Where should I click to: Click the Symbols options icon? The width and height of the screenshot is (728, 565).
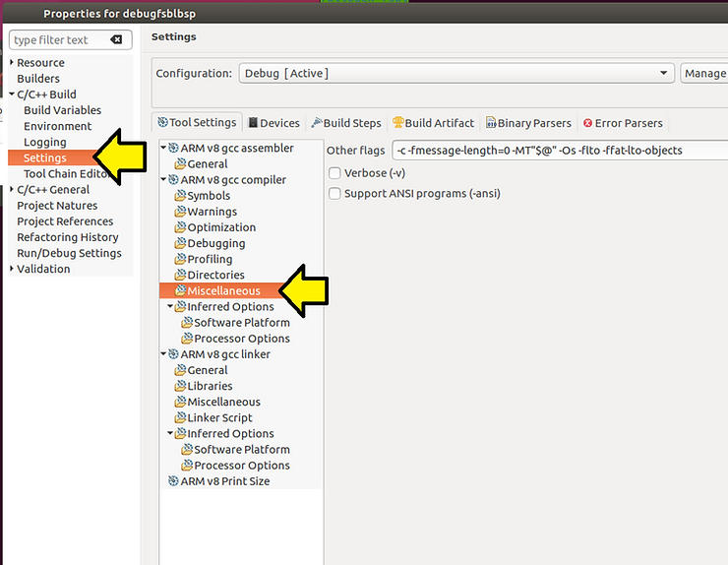tap(180, 195)
